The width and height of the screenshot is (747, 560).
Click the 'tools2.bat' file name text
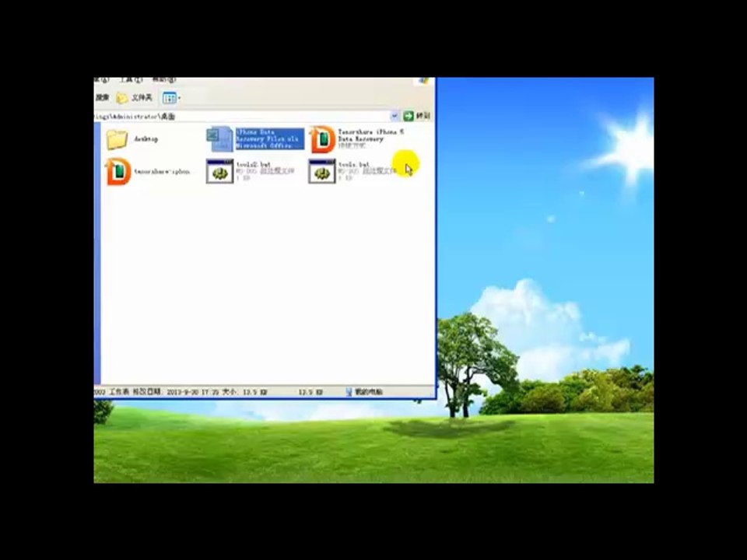[254, 164]
